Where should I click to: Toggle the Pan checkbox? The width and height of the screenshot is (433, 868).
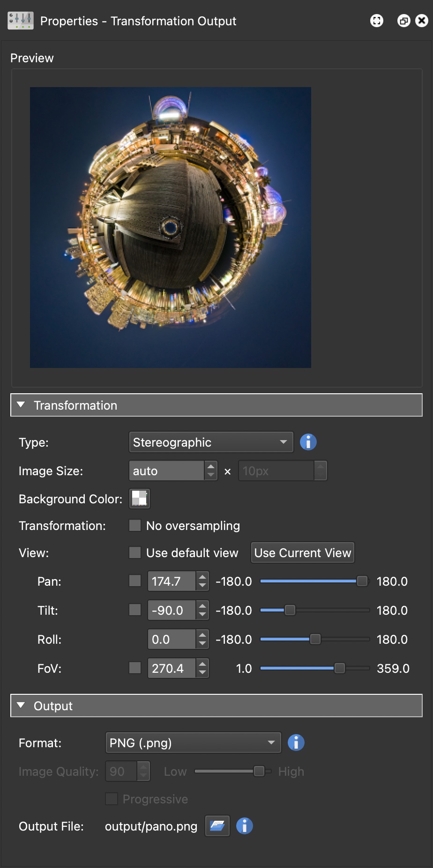pyautogui.click(x=135, y=581)
